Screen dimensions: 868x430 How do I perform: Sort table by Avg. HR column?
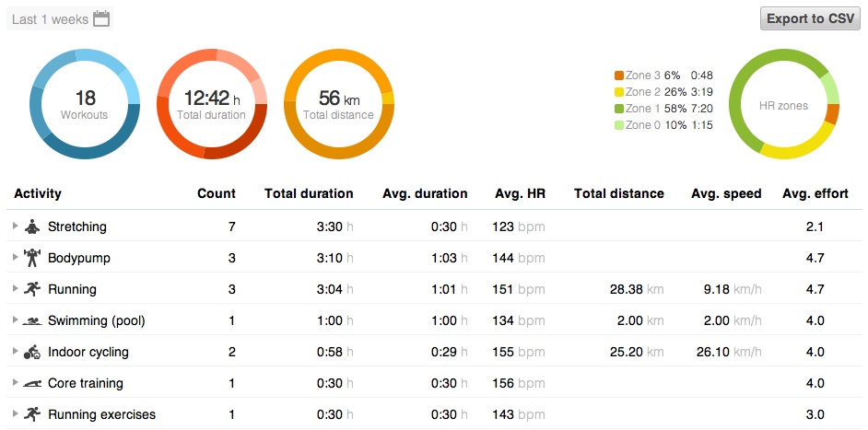(520, 193)
